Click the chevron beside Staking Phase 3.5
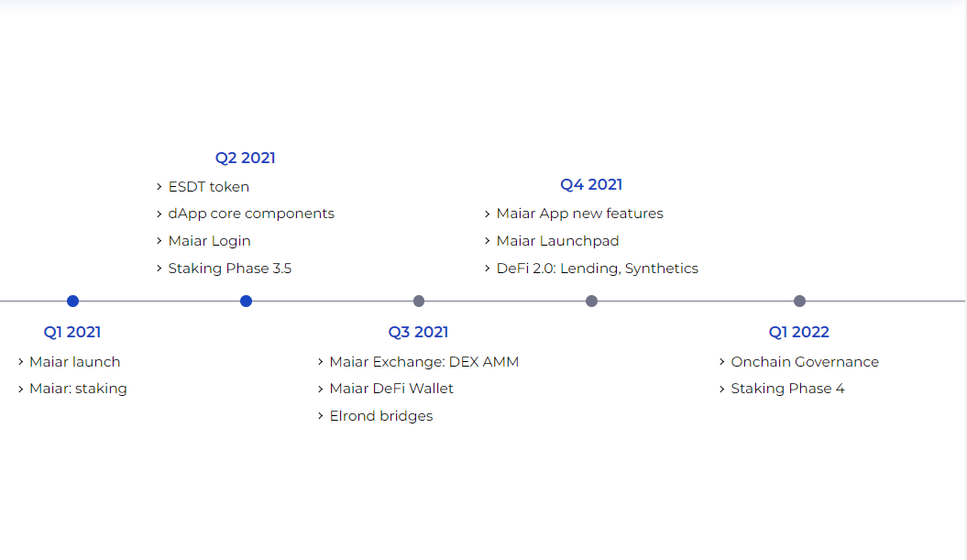 (x=159, y=269)
